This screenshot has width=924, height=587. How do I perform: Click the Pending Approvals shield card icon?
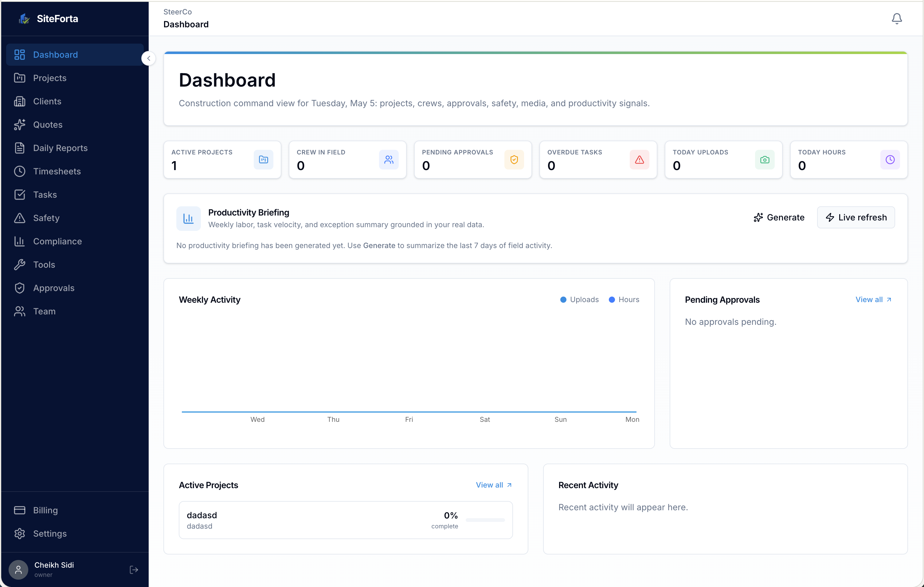coord(514,160)
